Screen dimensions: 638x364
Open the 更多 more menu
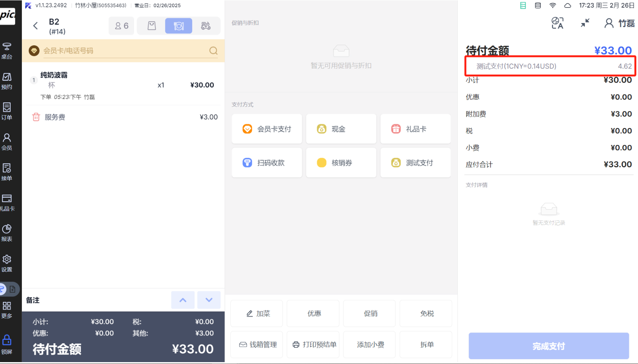coord(7,310)
